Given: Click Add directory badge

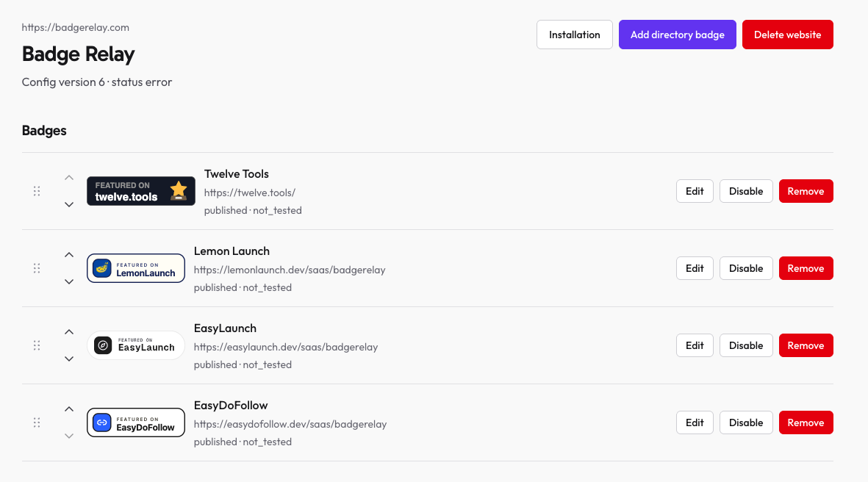Looking at the screenshot, I should [678, 35].
